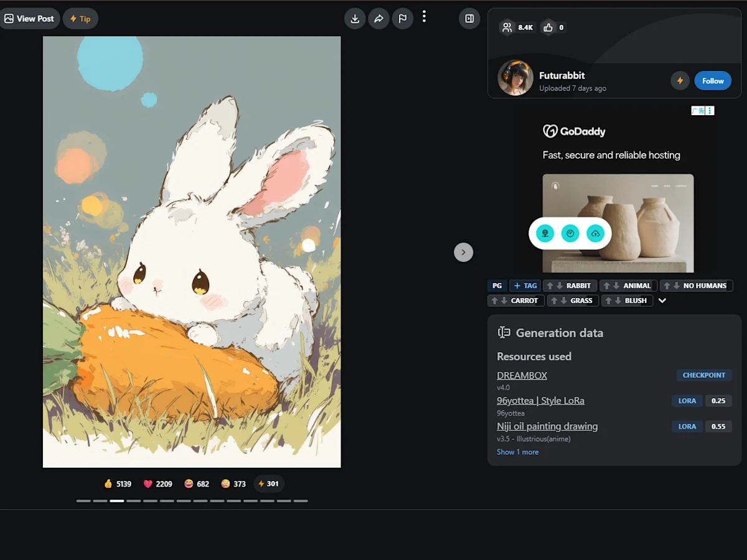Expand resources with Show 1 more
This screenshot has width=747, height=560.
click(517, 452)
